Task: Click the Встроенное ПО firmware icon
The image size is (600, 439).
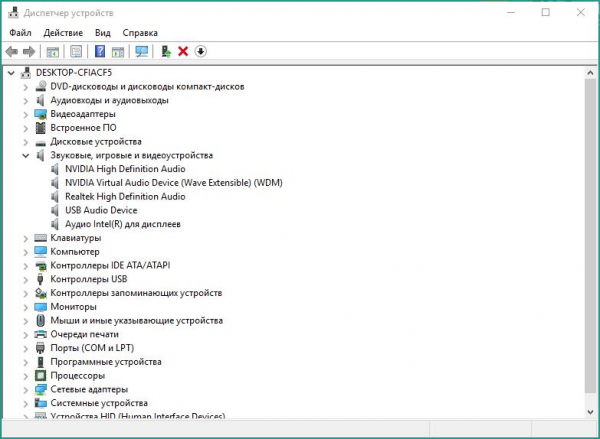Action: point(41,128)
